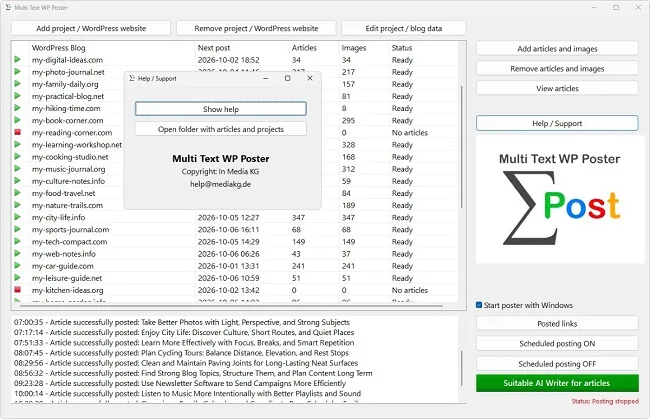The width and height of the screenshot is (650, 419).
Task: Click green play icon for my-book-corner.com
Action: coord(17,120)
